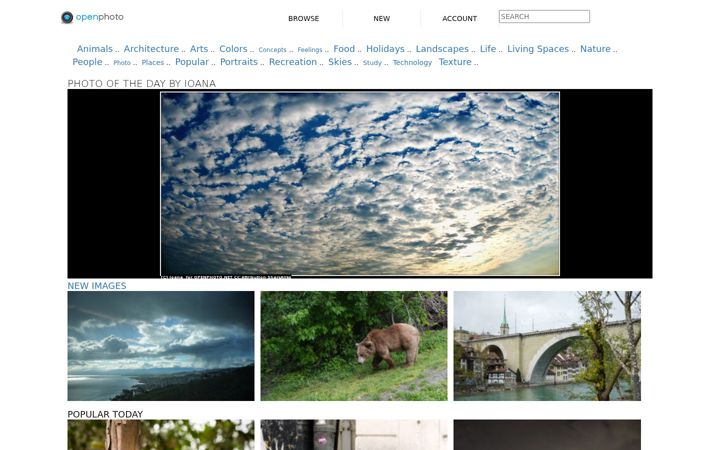This screenshot has width=720, height=450.
Task: Open the stone bridge thumbnail
Action: [x=547, y=346]
